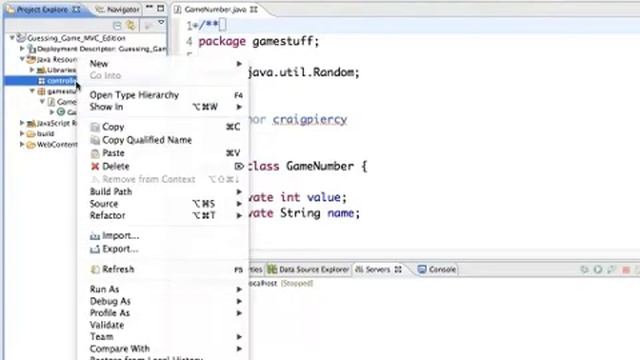
Task: Select the Servers tab
Action: (x=378, y=269)
